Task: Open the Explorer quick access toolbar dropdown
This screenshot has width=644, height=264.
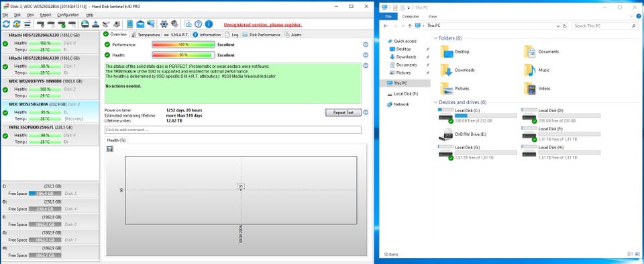Action: pyautogui.click(x=409, y=7)
